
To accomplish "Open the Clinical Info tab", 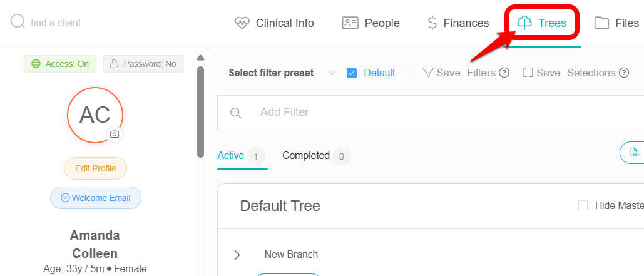I will [274, 23].
